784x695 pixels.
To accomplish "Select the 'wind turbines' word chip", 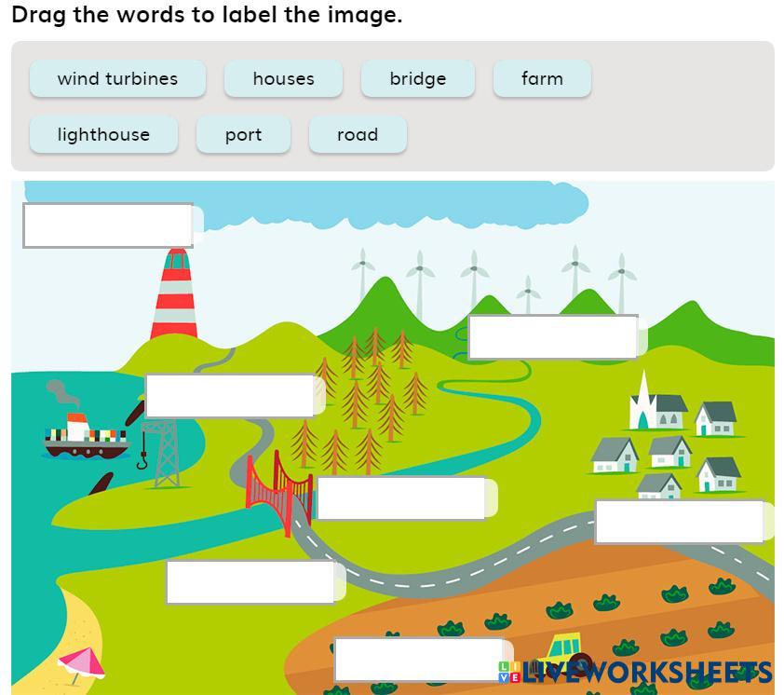I will [x=117, y=78].
